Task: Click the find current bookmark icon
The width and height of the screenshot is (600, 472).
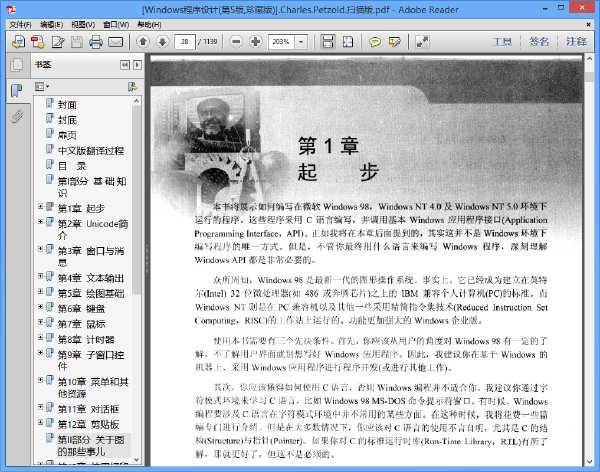Action: 132,87
